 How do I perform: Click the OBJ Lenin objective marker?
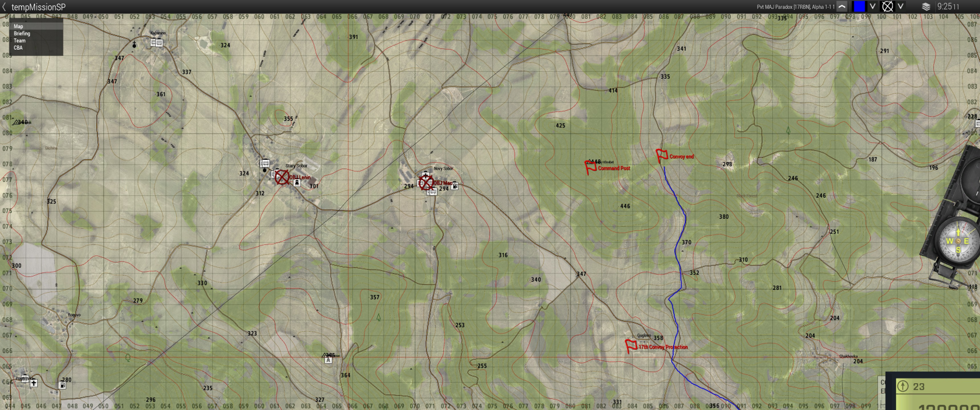[x=282, y=177]
